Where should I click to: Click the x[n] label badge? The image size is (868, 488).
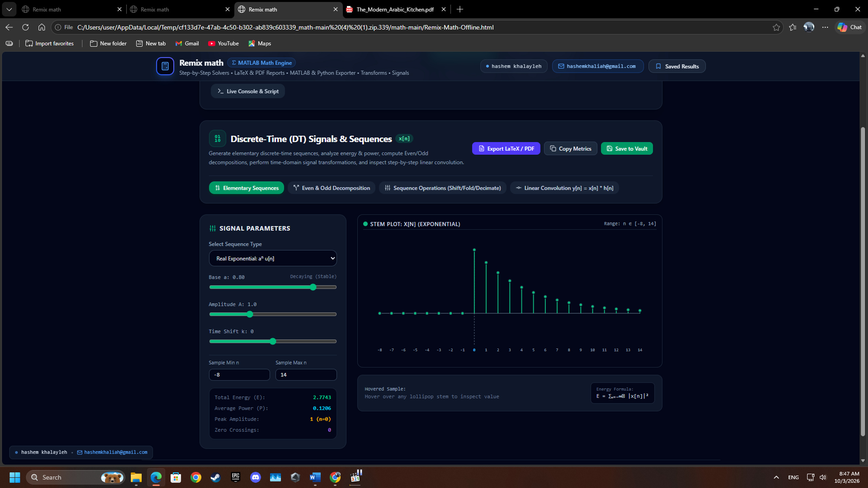tap(404, 138)
